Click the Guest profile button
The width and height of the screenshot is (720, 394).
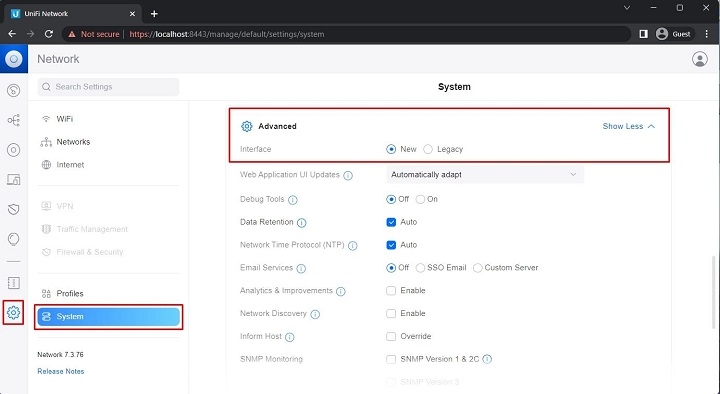coord(673,34)
